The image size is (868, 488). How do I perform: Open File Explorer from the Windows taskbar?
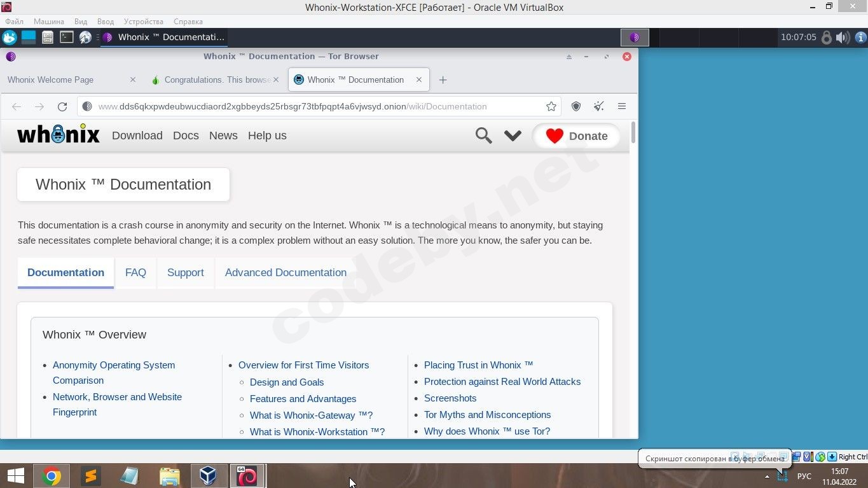(x=169, y=476)
